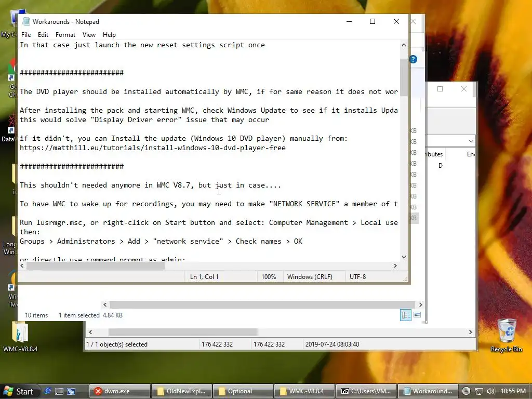Click the matthill.eu DVD player URL text

[x=153, y=148]
